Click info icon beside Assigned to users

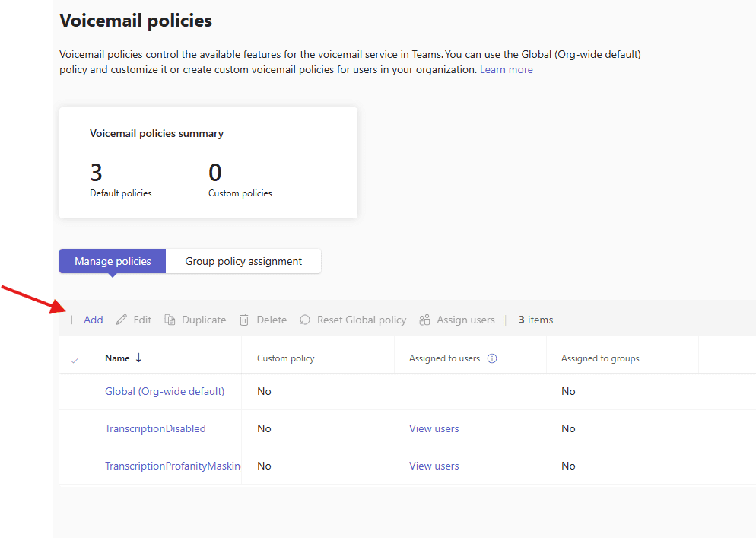point(492,358)
